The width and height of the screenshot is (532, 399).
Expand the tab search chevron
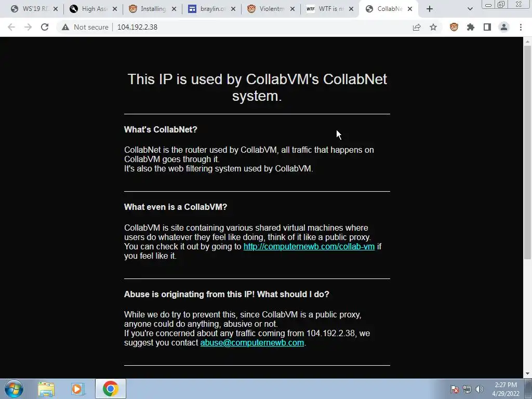point(470,9)
